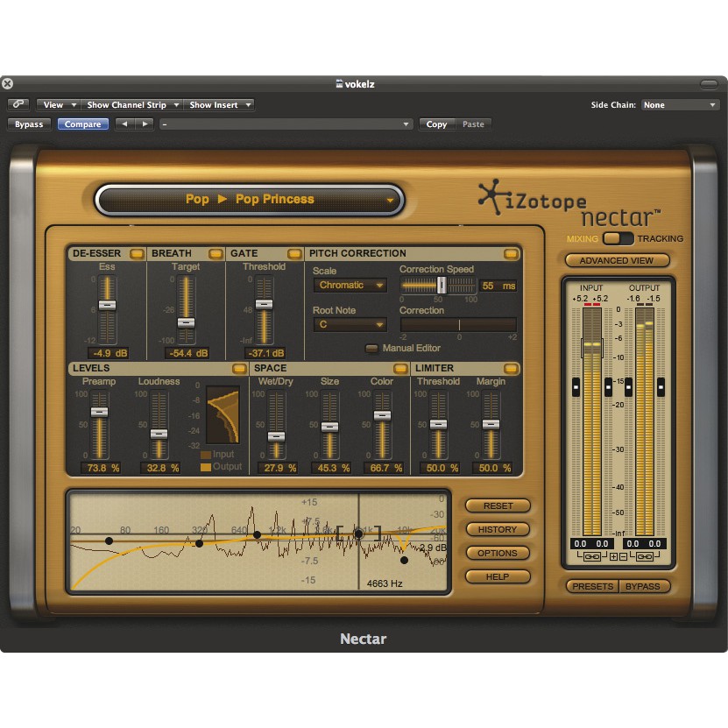
Task: Select the bracketed EQ node at 4663 Hz
Action: coord(358,534)
